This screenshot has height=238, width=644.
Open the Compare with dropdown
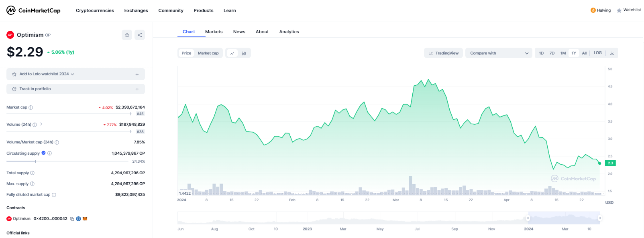[499, 53]
